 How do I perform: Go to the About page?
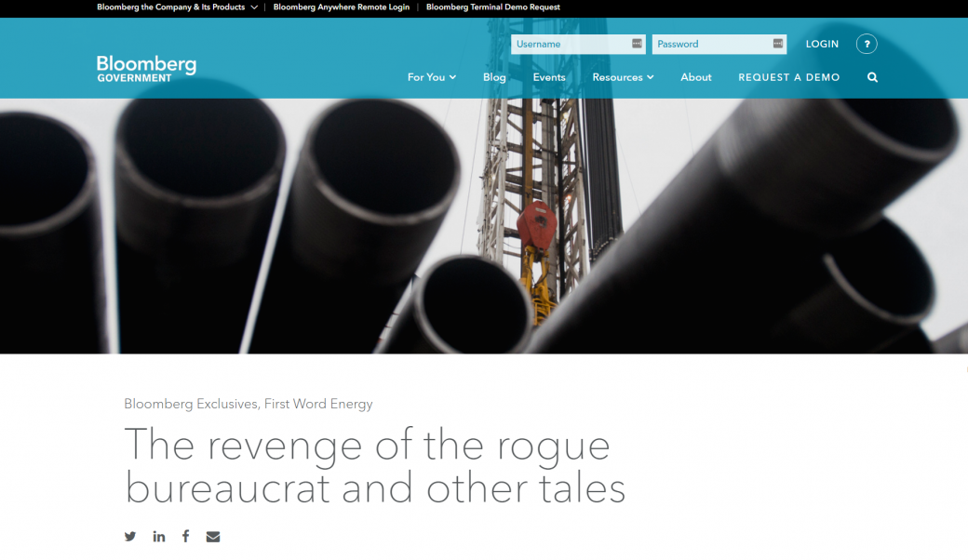(x=695, y=77)
